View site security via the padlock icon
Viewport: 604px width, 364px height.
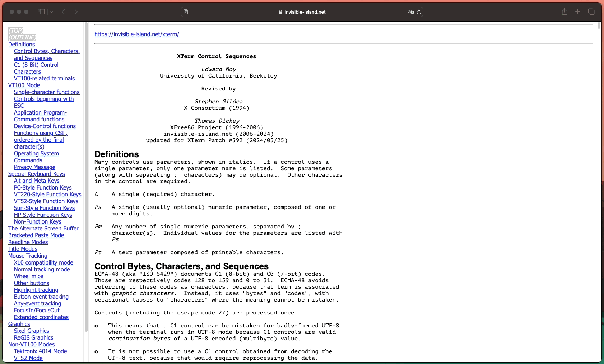(280, 12)
